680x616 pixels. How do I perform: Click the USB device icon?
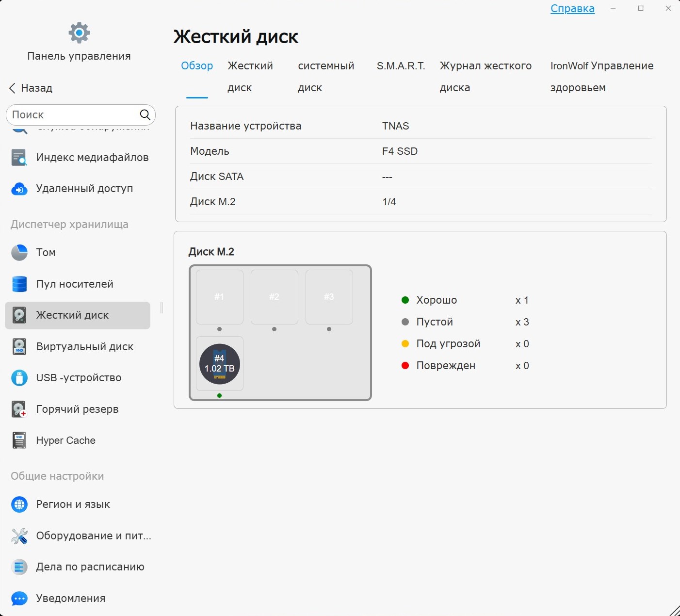click(x=19, y=378)
